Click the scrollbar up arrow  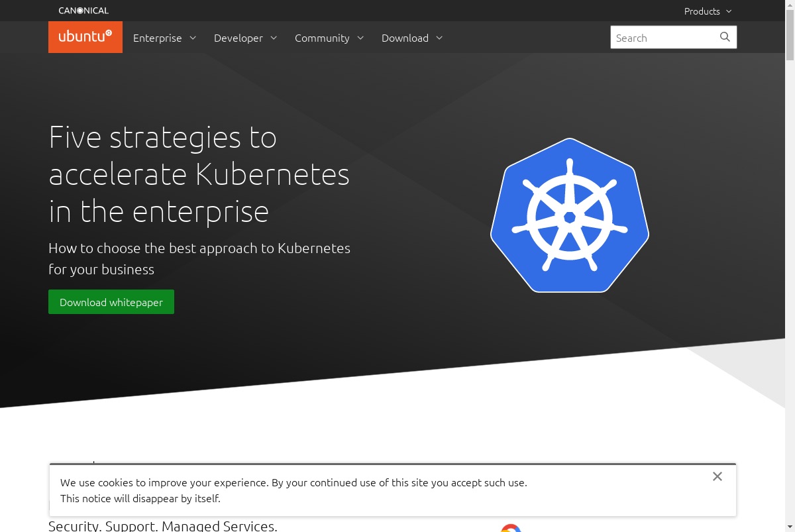(x=790, y=5)
